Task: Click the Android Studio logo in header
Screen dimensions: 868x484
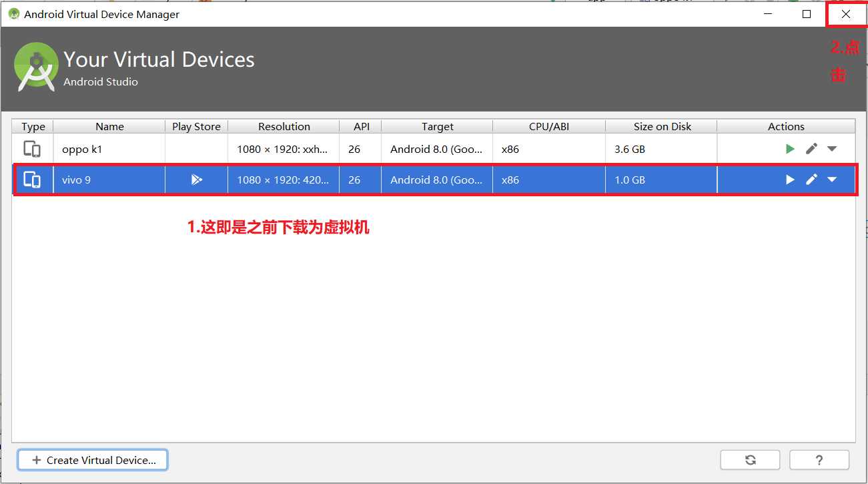Action: tap(37, 67)
